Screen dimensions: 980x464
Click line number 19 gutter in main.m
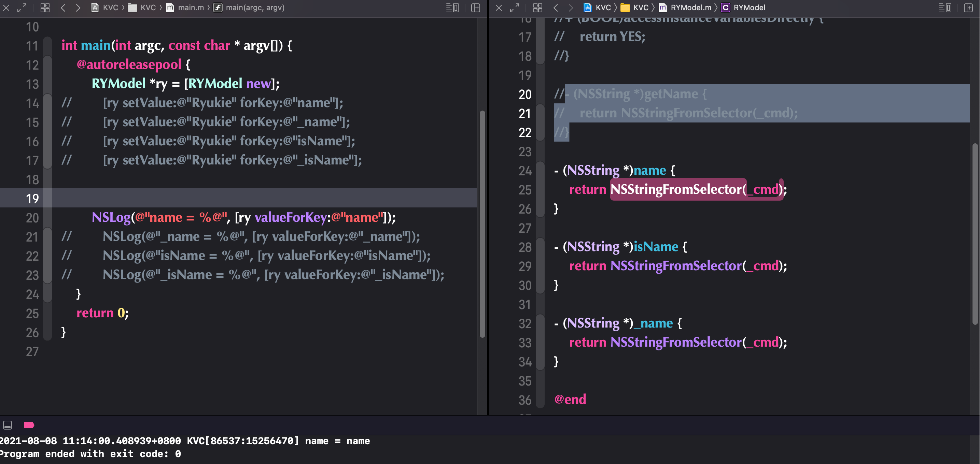pyautogui.click(x=32, y=198)
